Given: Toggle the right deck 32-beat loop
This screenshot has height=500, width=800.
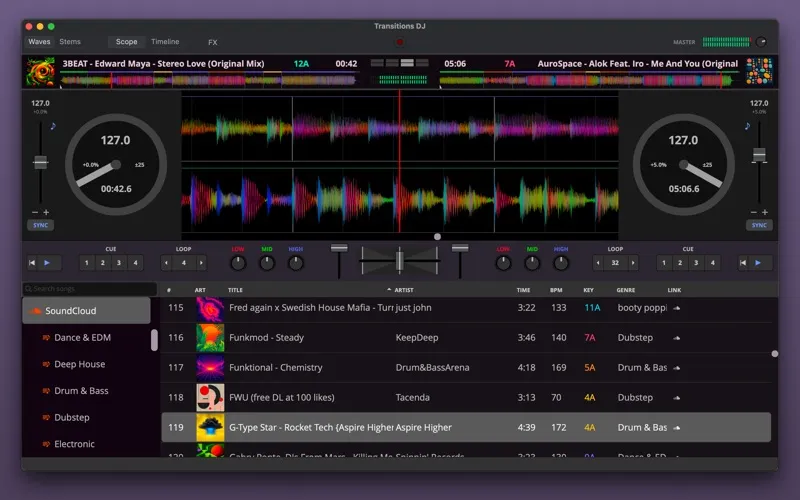Looking at the screenshot, I should click(x=615, y=263).
